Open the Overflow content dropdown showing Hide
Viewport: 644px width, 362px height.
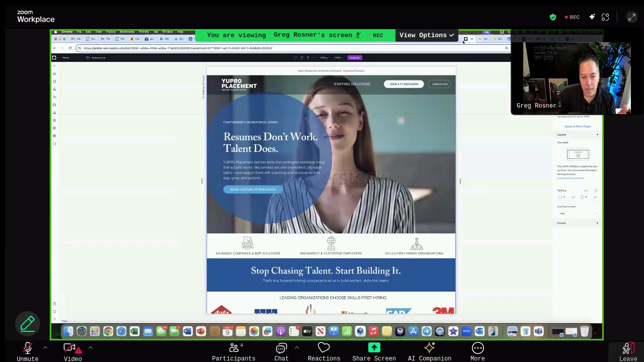[x=578, y=214]
